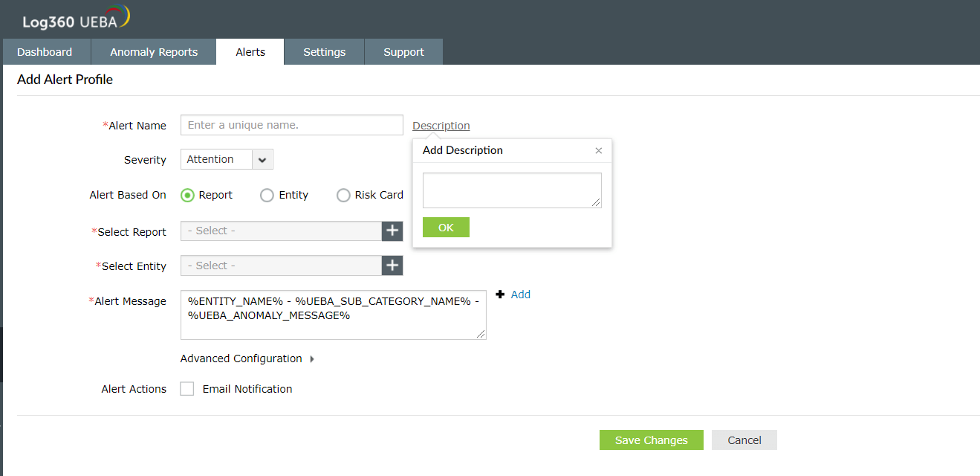Open the Severity dropdown arrow
The width and height of the screenshot is (980, 476).
263,159
